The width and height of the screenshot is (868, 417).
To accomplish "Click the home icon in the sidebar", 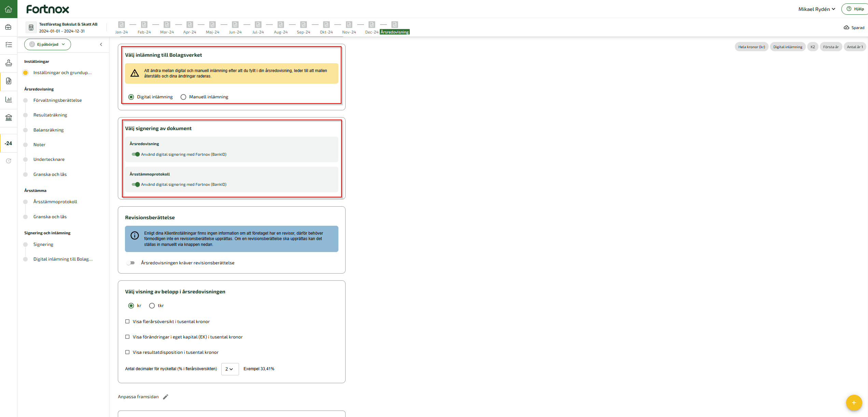I will tap(9, 9).
